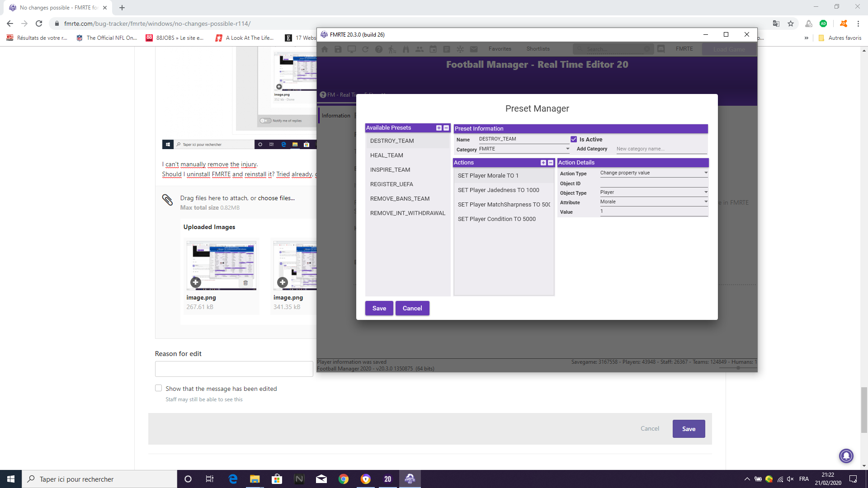Open a new browser tab
Viewport: 868px width, 488px height.
[122, 8]
